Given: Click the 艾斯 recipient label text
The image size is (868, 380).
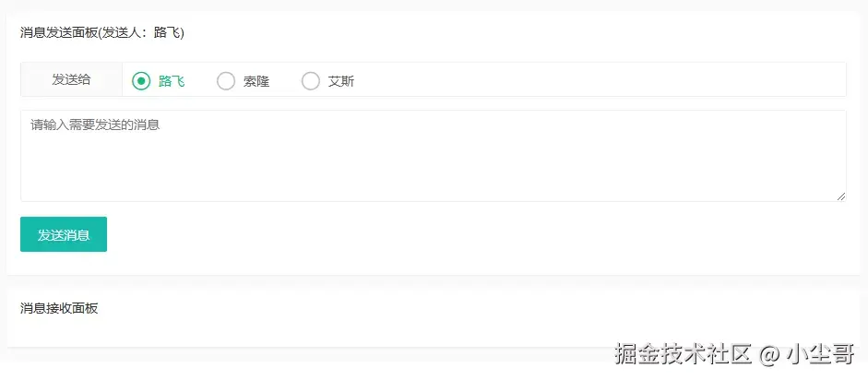Looking at the screenshot, I should coord(341,82).
